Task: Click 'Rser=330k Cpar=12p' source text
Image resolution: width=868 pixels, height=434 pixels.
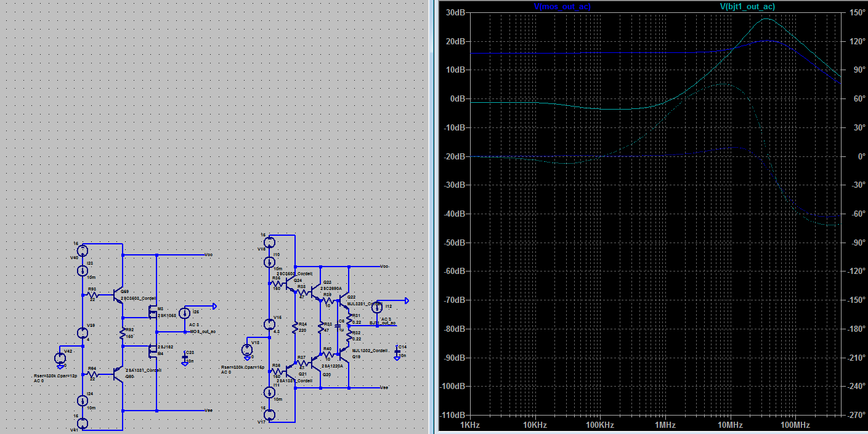Action: (55, 376)
